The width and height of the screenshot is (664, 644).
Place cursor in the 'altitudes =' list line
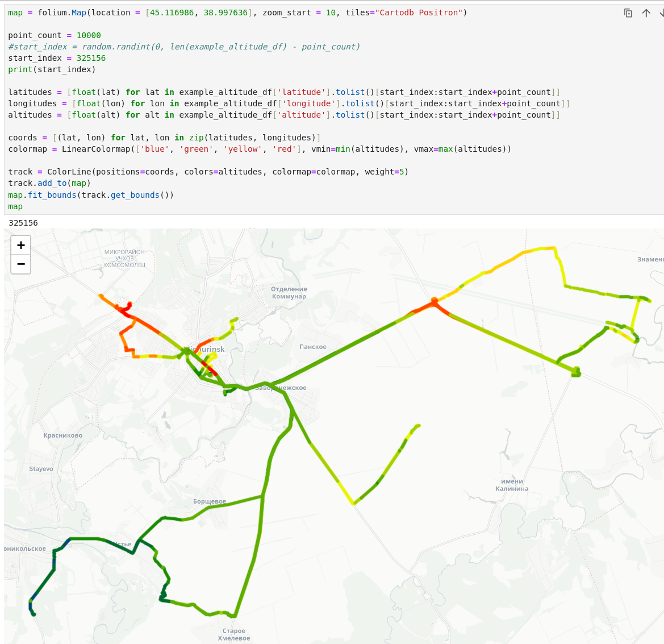pyautogui.click(x=284, y=115)
